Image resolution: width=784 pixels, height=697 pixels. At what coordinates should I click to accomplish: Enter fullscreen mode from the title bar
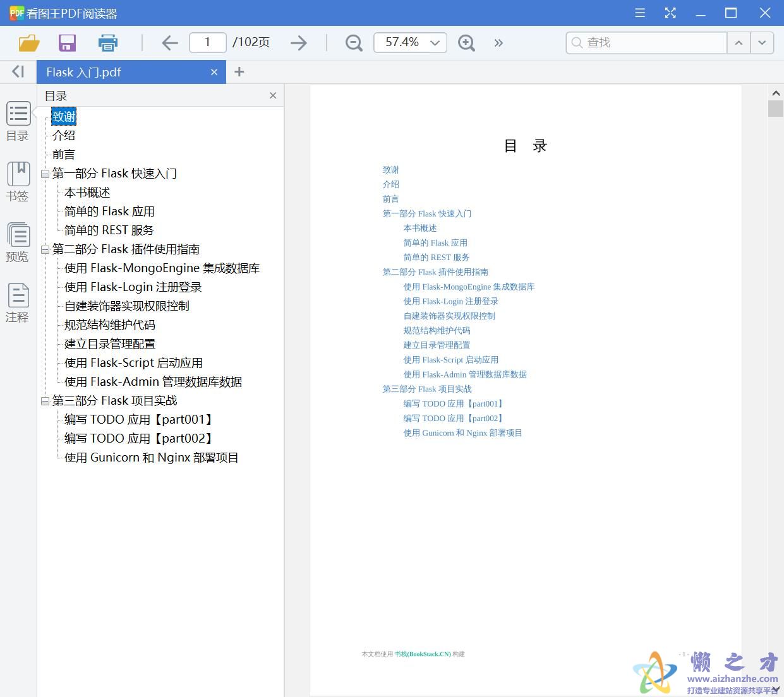coord(670,13)
